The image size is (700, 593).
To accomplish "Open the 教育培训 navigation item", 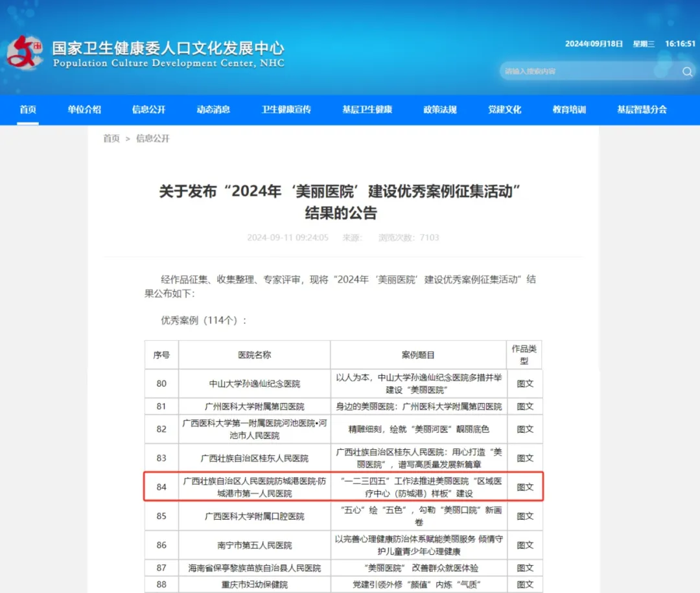I will click(569, 110).
